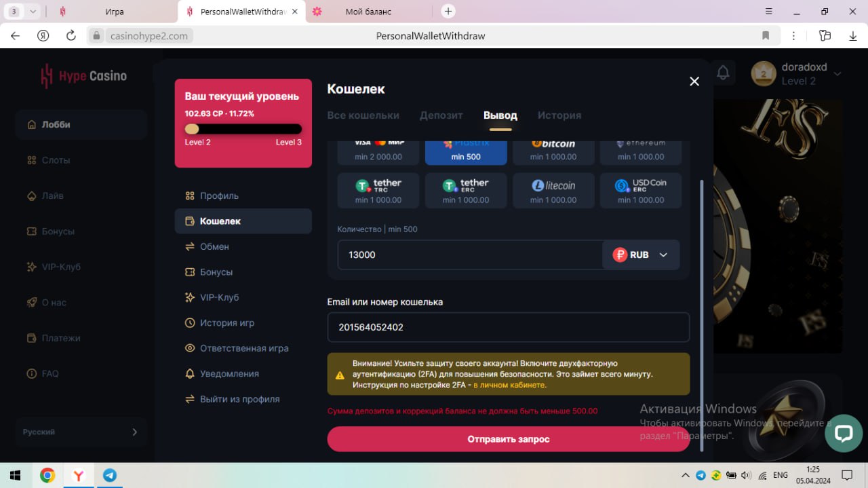Click the wallet number field 201564052402
The width and height of the screenshot is (868, 488).
(x=508, y=327)
